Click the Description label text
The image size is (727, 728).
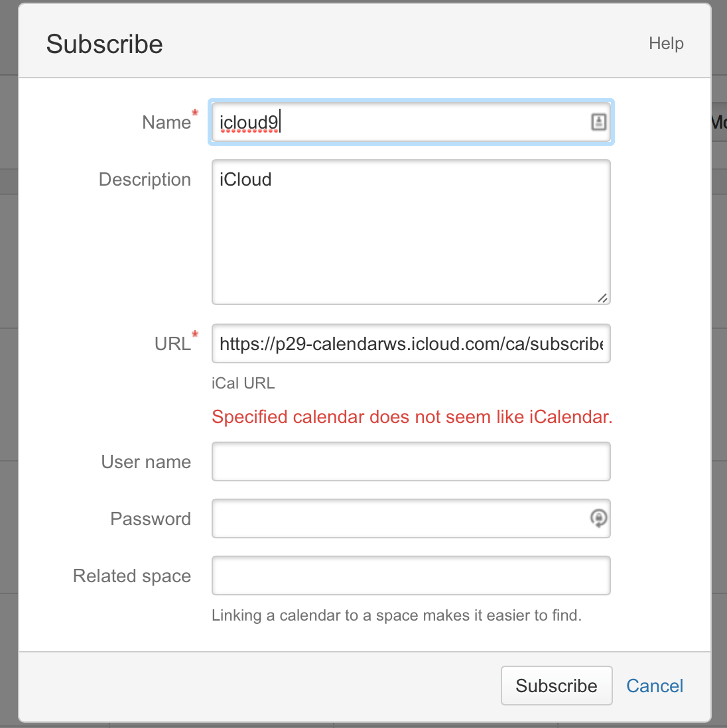145,180
